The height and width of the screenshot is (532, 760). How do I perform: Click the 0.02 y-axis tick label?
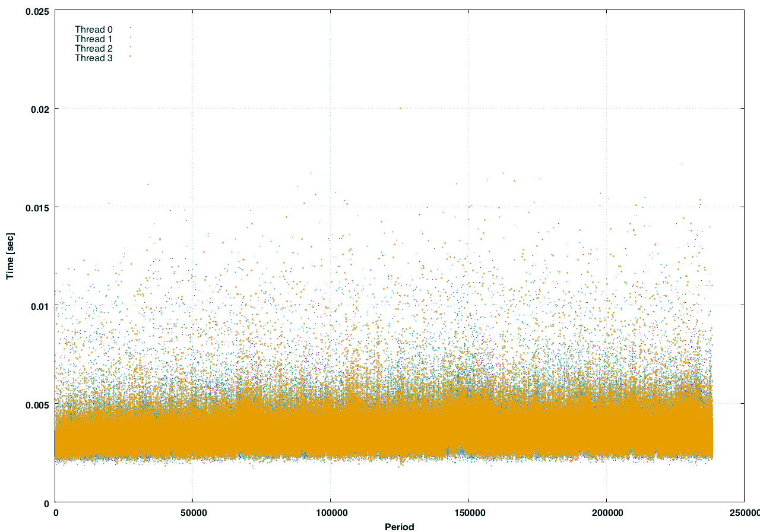click(x=39, y=109)
